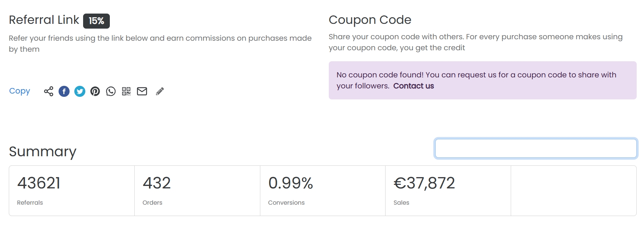This screenshot has width=644, height=234.
Task: Select the 0.99% Conversions summary card
Action: [x=323, y=191]
